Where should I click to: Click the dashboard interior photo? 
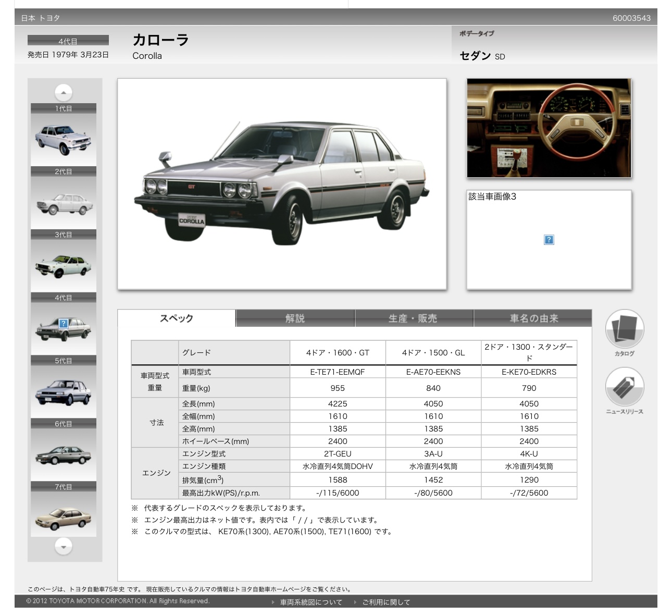pos(549,128)
